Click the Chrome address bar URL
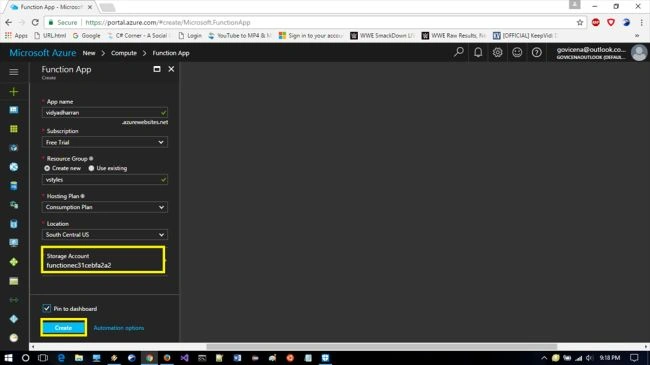 coord(168,22)
